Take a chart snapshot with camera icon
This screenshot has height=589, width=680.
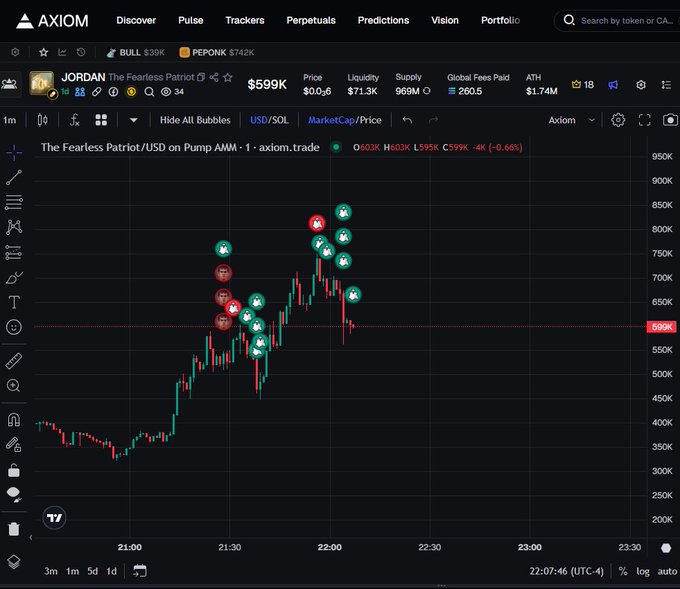[670, 120]
